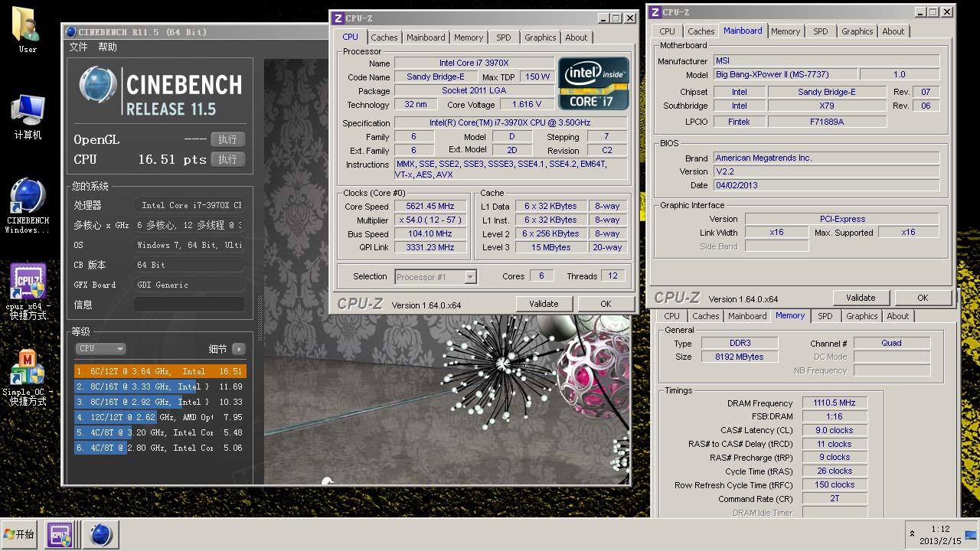
Task: Select ranking row 4C/8T @ 2.80 GHz
Action: point(160,448)
